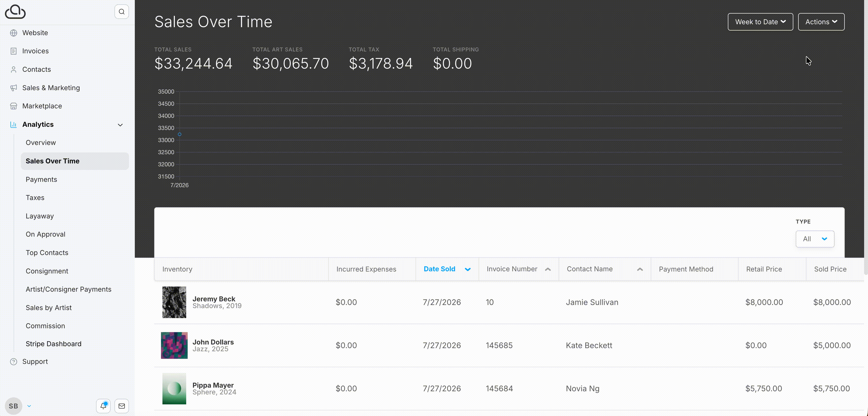The width and height of the screenshot is (868, 416).
Task: Click the Jazz artwork thumbnail
Action: 174,345
